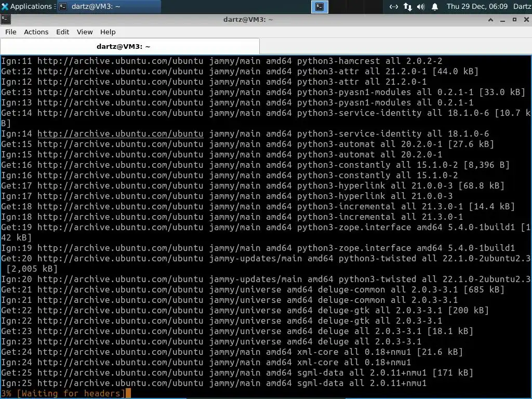The width and height of the screenshot is (532, 399).
Task: Click 'deluge' package name on the Get:23 line
Action: pos(333,331)
